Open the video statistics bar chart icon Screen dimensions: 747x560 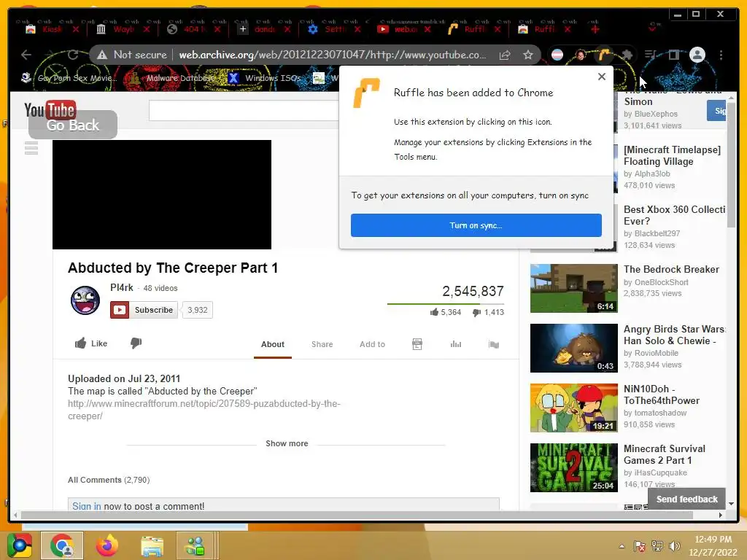pyautogui.click(x=456, y=344)
